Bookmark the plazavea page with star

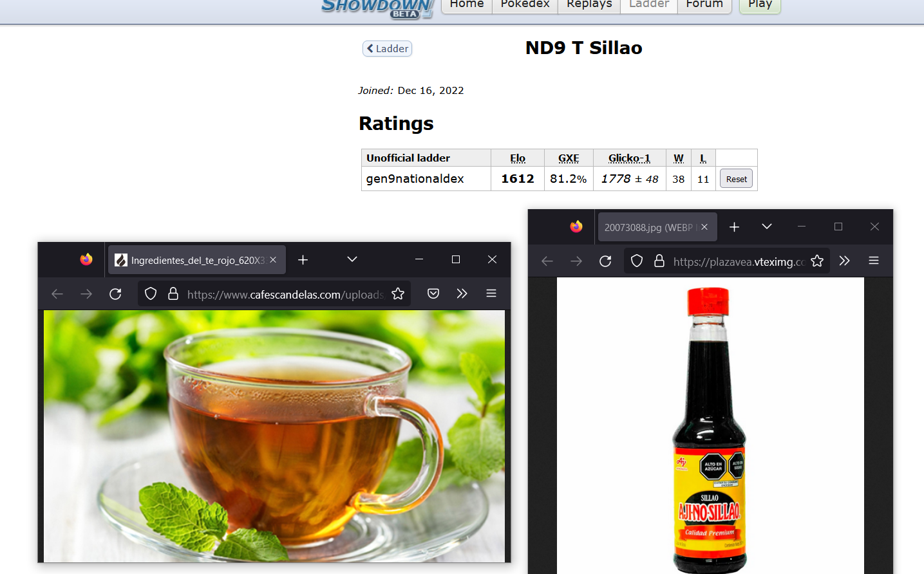coord(817,261)
